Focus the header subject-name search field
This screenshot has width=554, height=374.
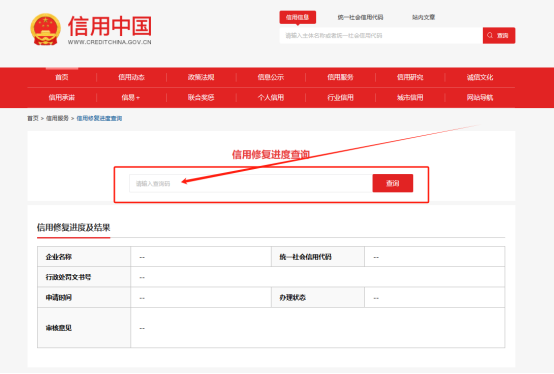(381, 35)
